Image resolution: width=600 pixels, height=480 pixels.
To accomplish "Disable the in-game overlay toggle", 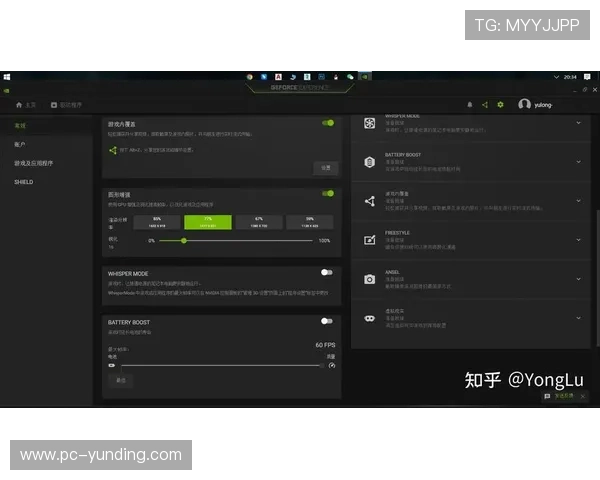I will 327,123.
